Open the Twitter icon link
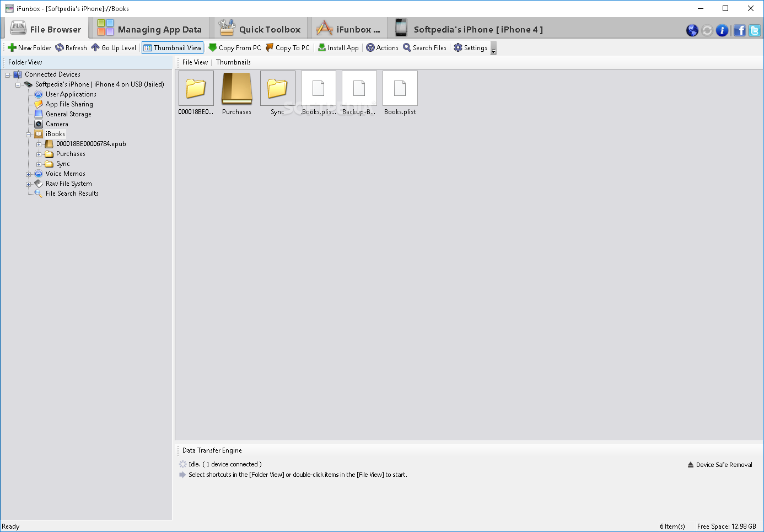The width and height of the screenshot is (764, 532). coord(755,30)
